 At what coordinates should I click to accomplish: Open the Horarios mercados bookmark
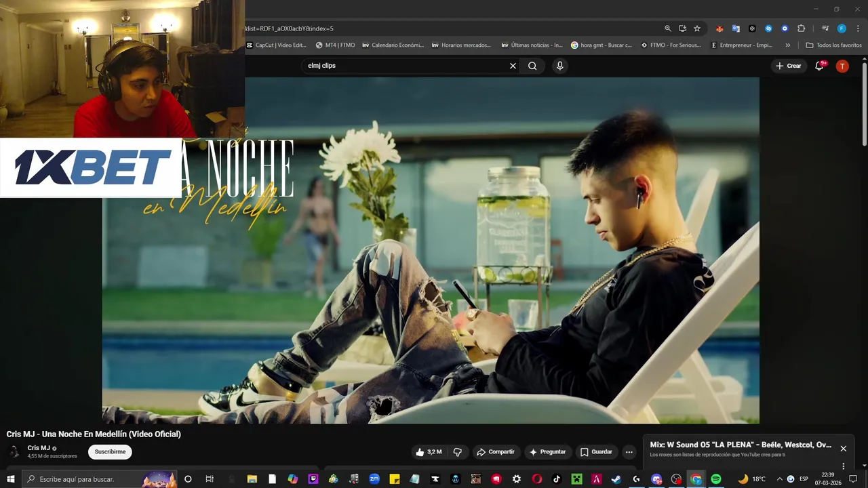pyautogui.click(x=461, y=45)
